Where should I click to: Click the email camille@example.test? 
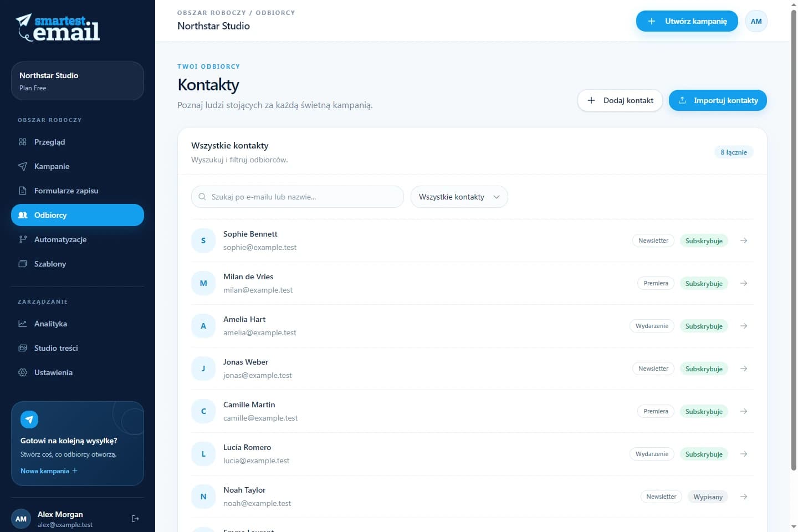(260, 418)
